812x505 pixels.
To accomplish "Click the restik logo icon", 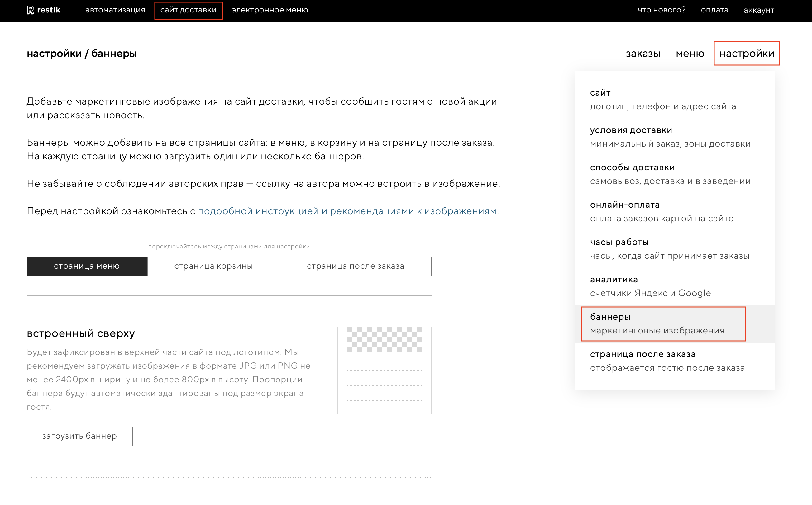I will [31, 10].
